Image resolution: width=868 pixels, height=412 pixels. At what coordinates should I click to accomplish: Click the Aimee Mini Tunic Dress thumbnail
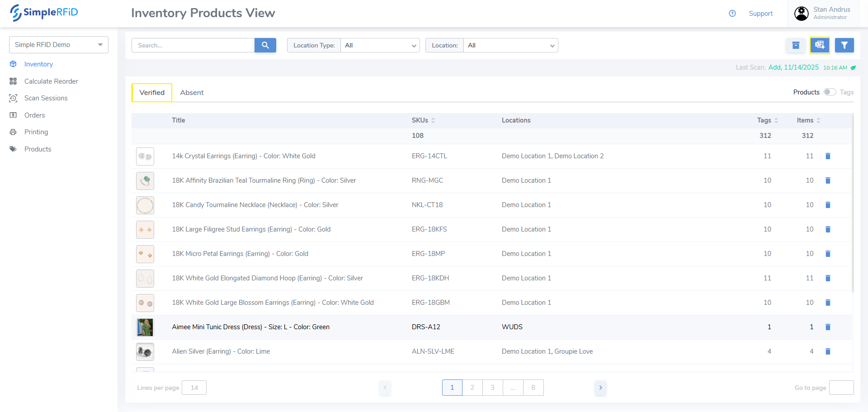tap(145, 327)
